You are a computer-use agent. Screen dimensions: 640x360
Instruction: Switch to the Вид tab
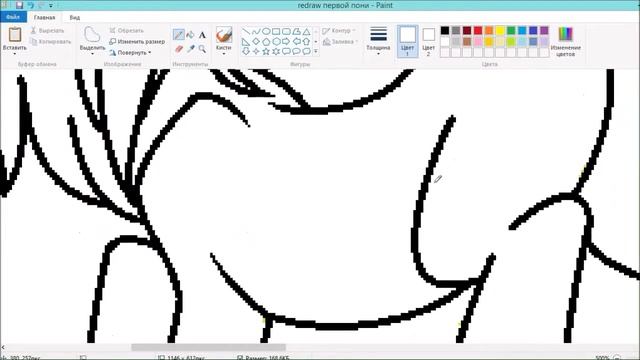tap(75, 18)
